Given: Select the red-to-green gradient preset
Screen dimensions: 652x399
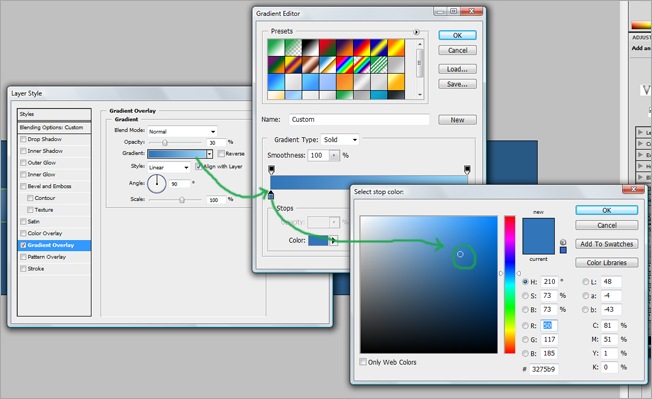Looking at the screenshot, I should click(x=328, y=48).
